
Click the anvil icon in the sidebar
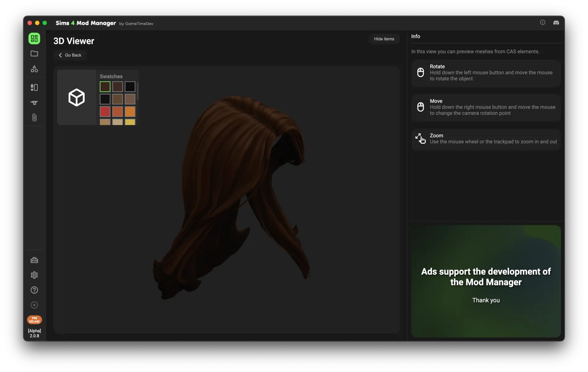point(34,103)
